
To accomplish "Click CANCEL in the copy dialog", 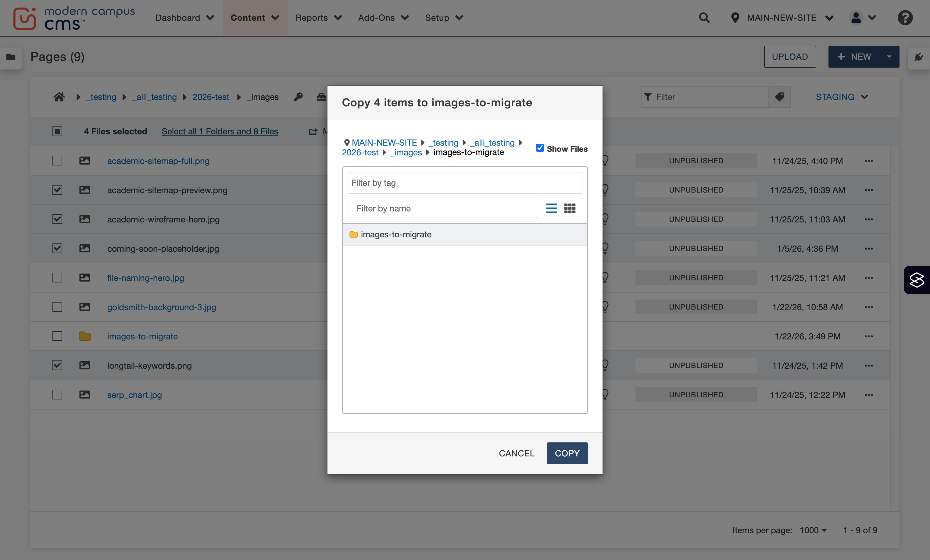I will click(516, 453).
